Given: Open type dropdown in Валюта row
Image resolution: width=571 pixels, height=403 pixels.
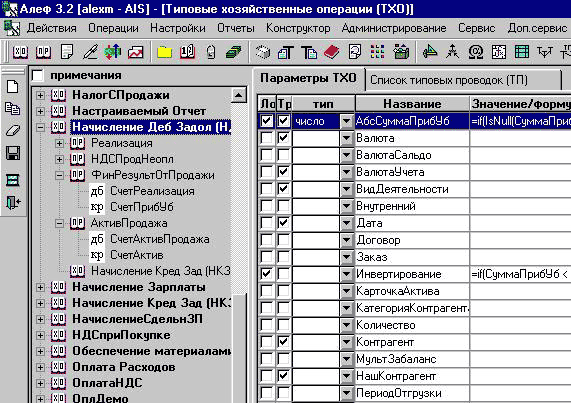Looking at the screenshot, I should coord(347,138).
